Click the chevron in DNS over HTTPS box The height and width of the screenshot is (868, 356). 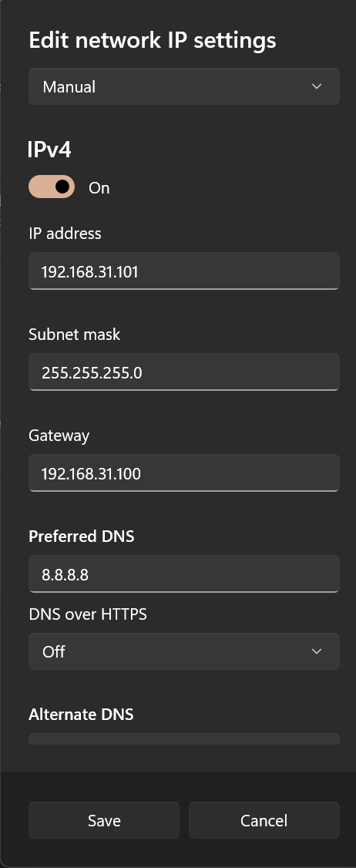click(x=317, y=651)
